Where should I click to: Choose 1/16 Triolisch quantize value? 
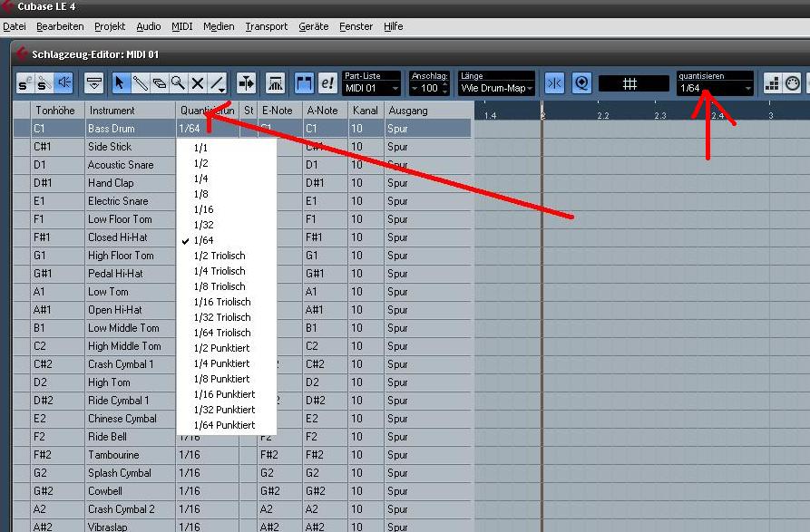pos(226,302)
